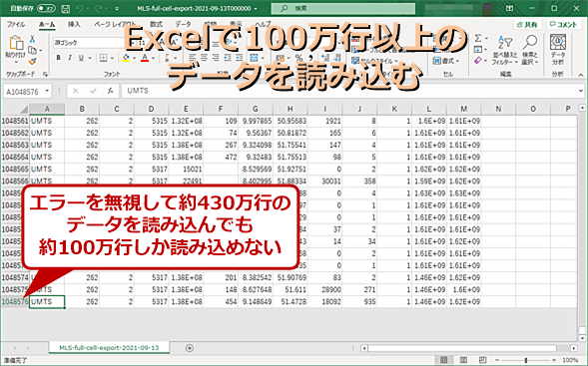Expand the Copy options arrow
Image resolution: width=588 pixels, height=366 pixels.
tap(41, 50)
